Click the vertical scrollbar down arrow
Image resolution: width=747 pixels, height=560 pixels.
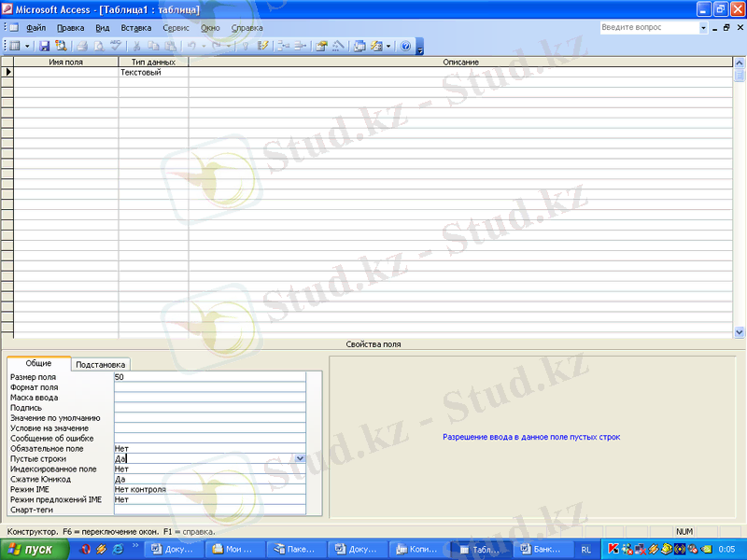740,332
